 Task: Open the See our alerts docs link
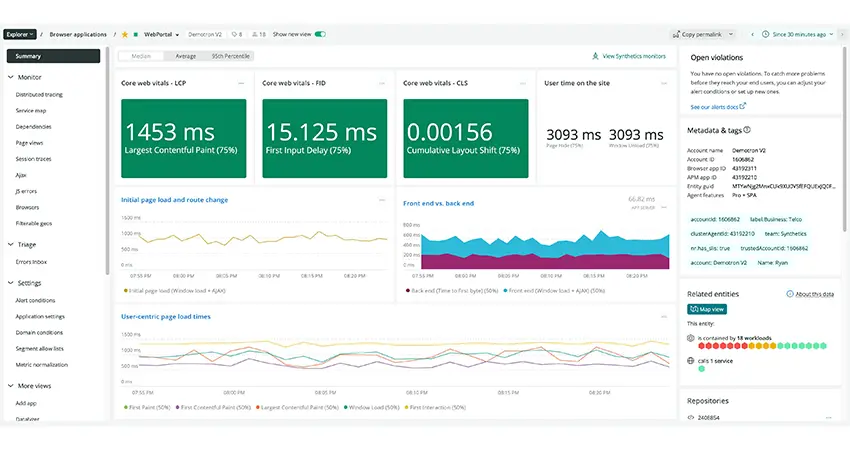pos(714,107)
